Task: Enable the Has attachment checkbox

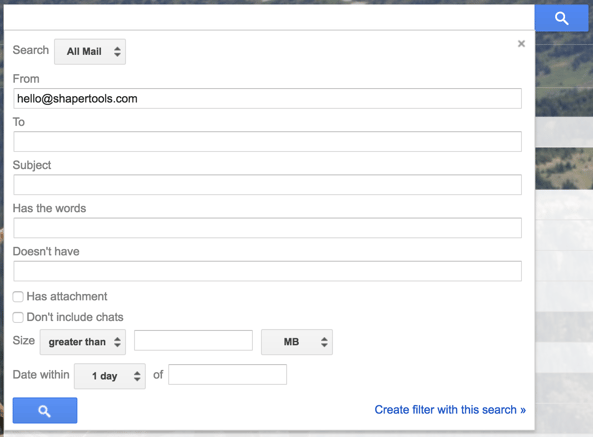Action: click(x=18, y=296)
